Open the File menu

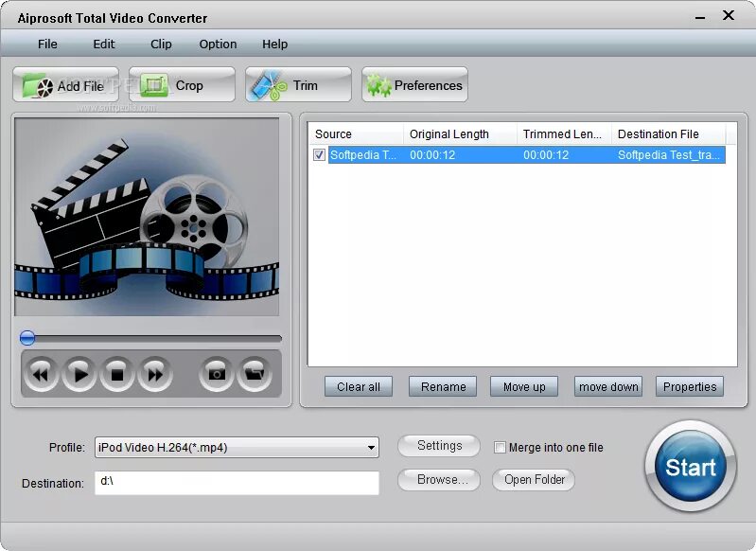[x=47, y=44]
